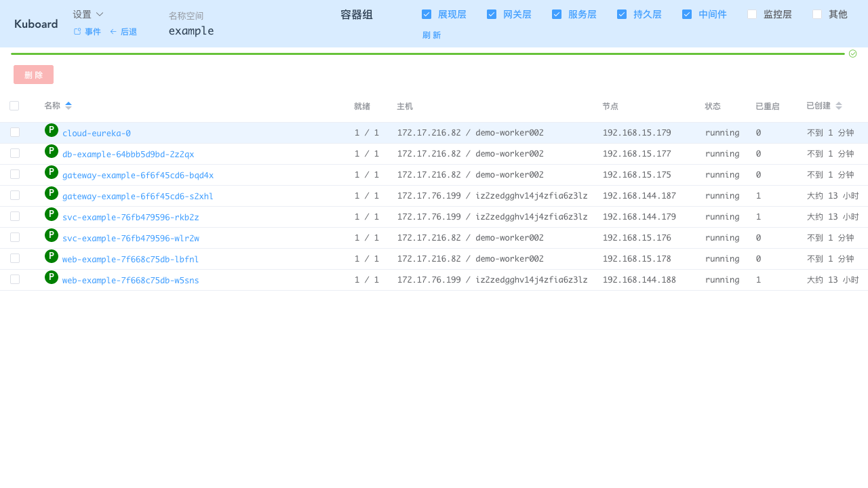Click node IP 192.168.15.179

pyautogui.click(x=637, y=133)
